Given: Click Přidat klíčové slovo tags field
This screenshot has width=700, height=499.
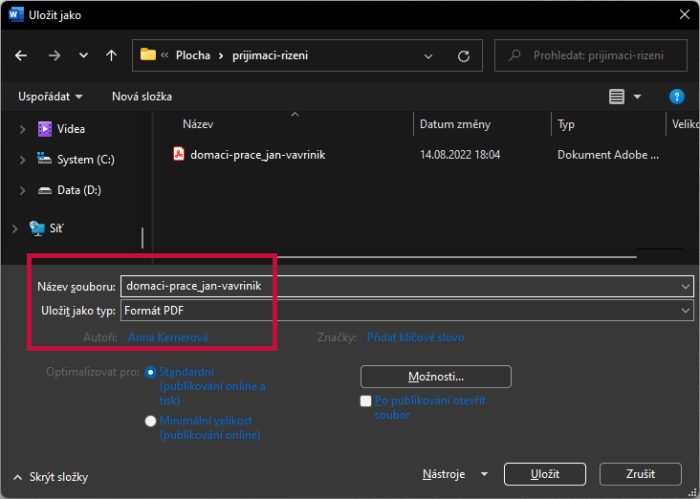Looking at the screenshot, I should coord(415,337).
